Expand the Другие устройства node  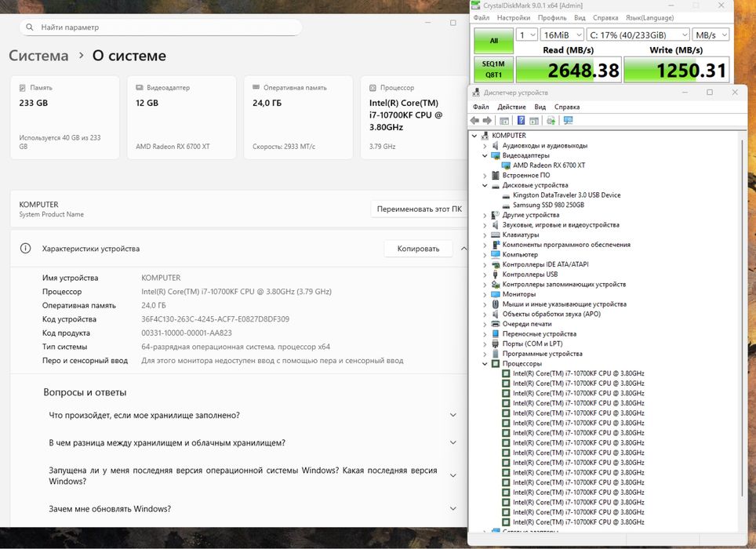(x=485, y=215)
